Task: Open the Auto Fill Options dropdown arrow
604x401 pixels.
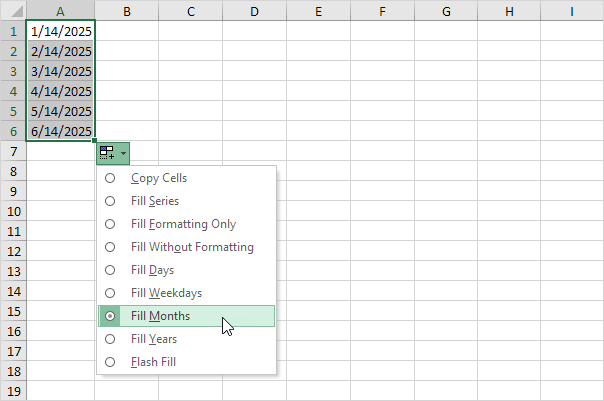Action: point(122,153)
